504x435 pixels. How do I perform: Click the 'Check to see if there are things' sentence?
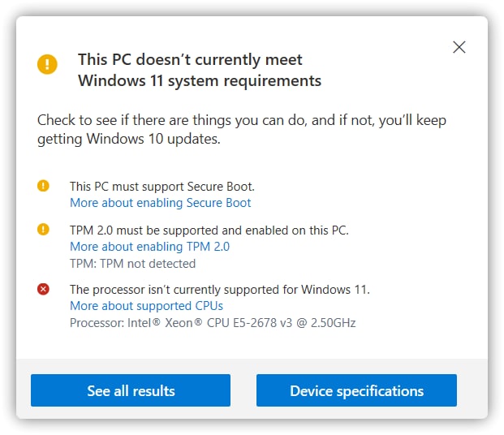[242, 120]
